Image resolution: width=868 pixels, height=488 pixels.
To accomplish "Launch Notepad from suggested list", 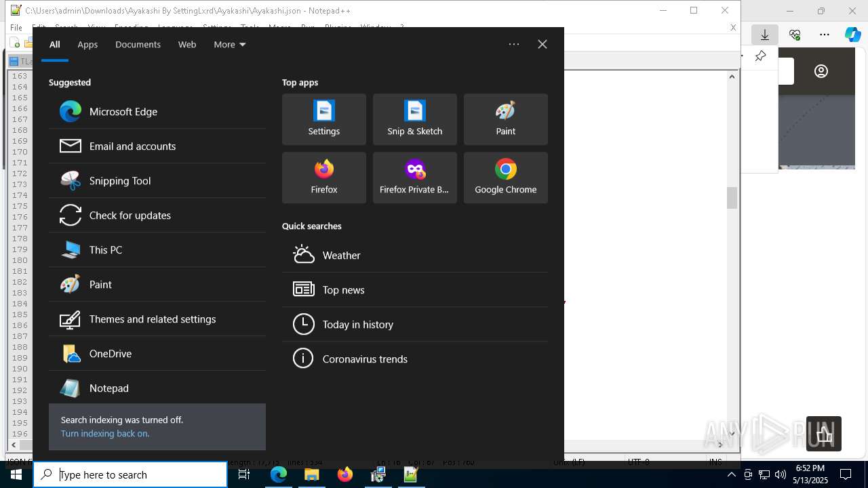I will (157, 388).
